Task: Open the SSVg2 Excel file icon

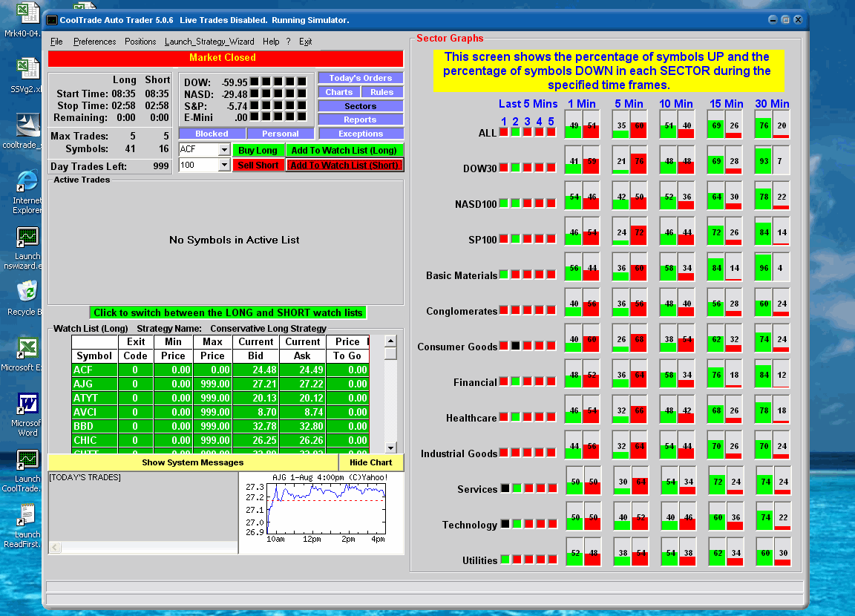Action: click(x=27, y=71)
